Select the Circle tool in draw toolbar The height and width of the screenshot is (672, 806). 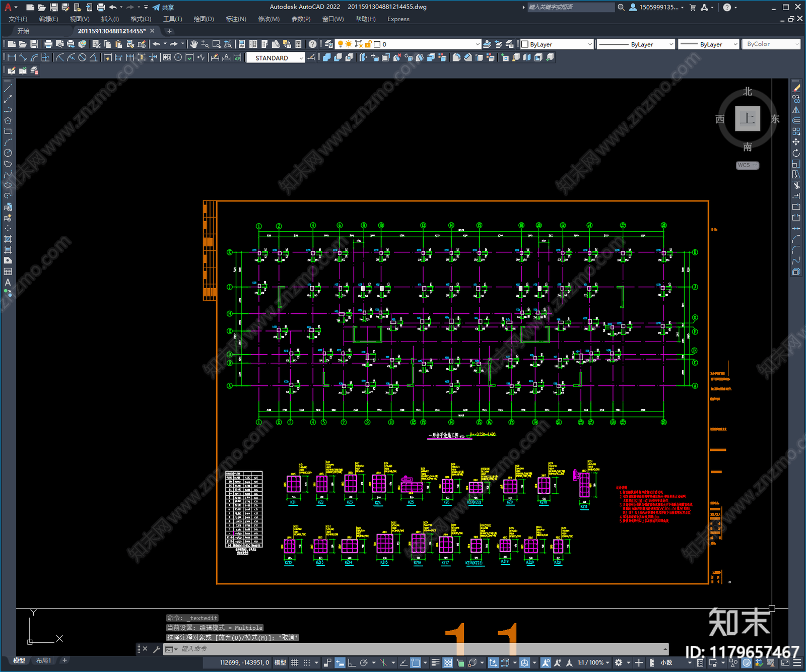(8, 153)
